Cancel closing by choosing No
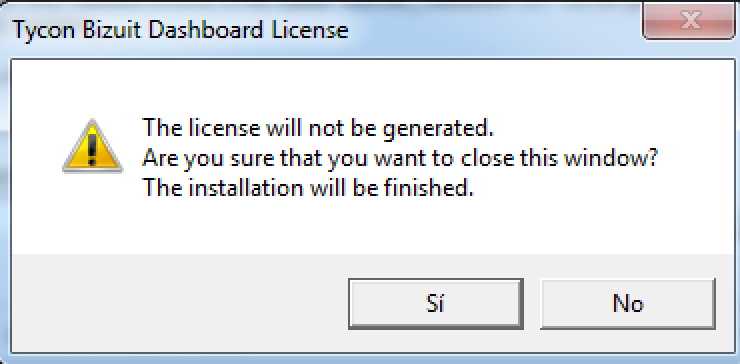 click(628, 304)
